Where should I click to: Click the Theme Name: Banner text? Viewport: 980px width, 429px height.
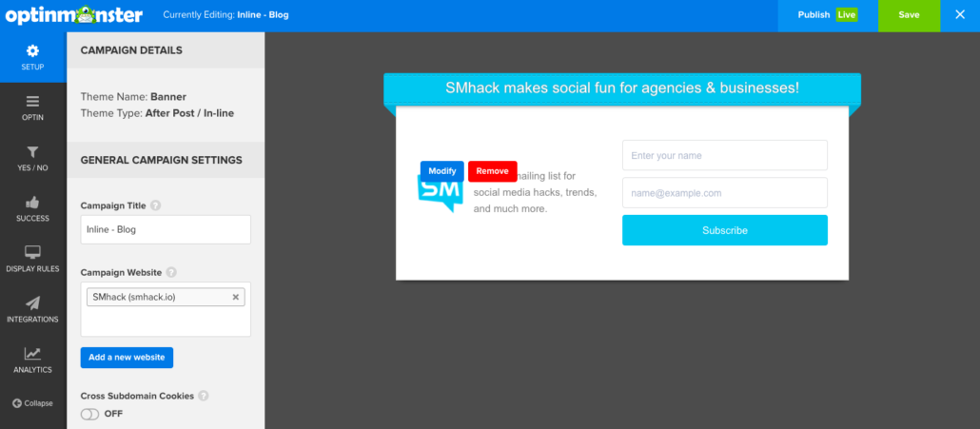133,97
